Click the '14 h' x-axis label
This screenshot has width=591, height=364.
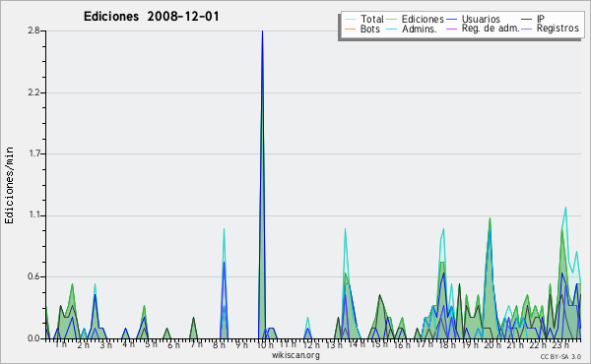[357, 344]
